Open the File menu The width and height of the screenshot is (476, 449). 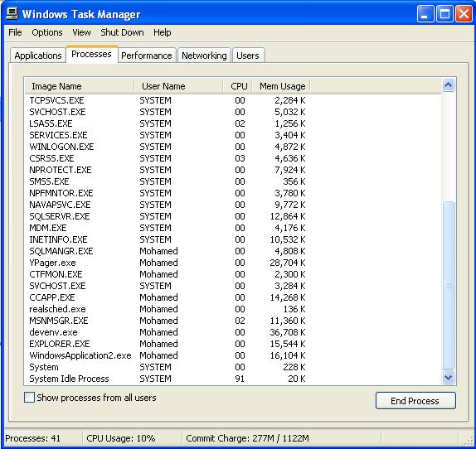click(15, 32)
